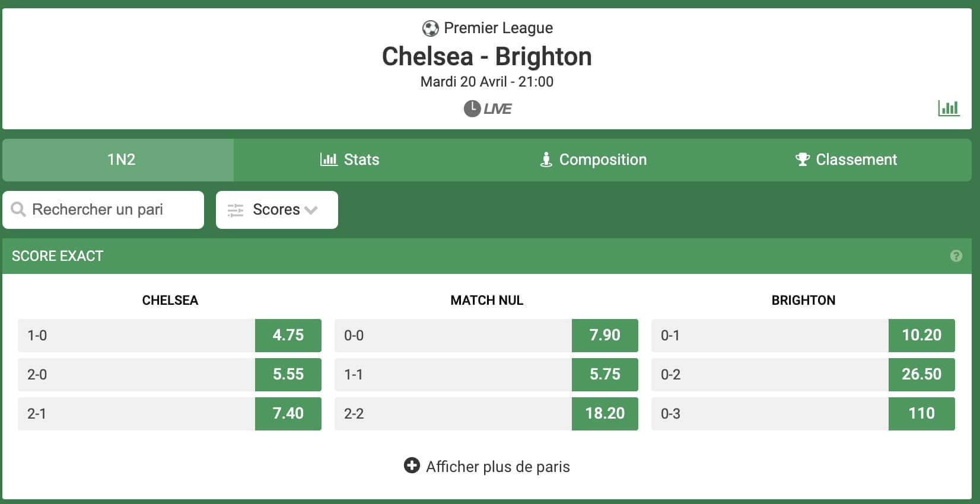Screen dimensions: 980x504
Task: Select Chelsea 2-1 odds 7.40
Action: pyautogui.click(x=288, y=414)
